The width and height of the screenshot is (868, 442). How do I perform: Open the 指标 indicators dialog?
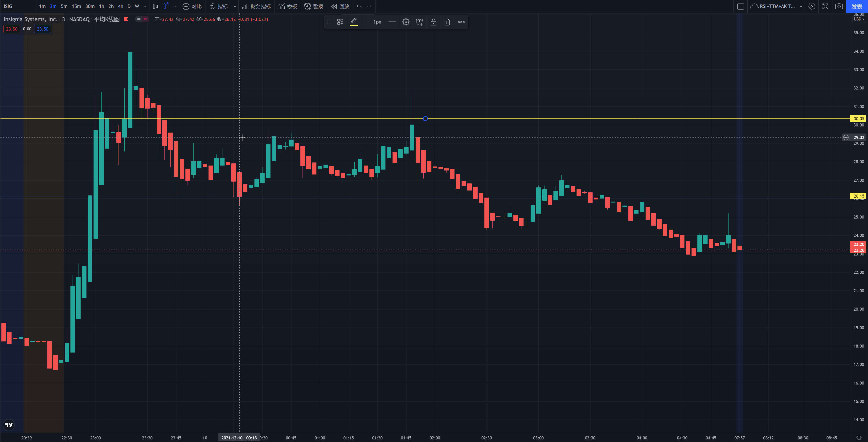219,6
